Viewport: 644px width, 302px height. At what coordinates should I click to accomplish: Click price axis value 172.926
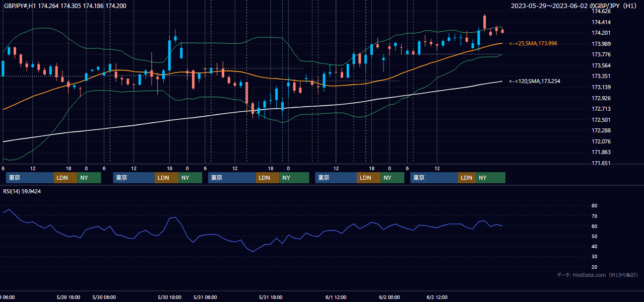601,98
